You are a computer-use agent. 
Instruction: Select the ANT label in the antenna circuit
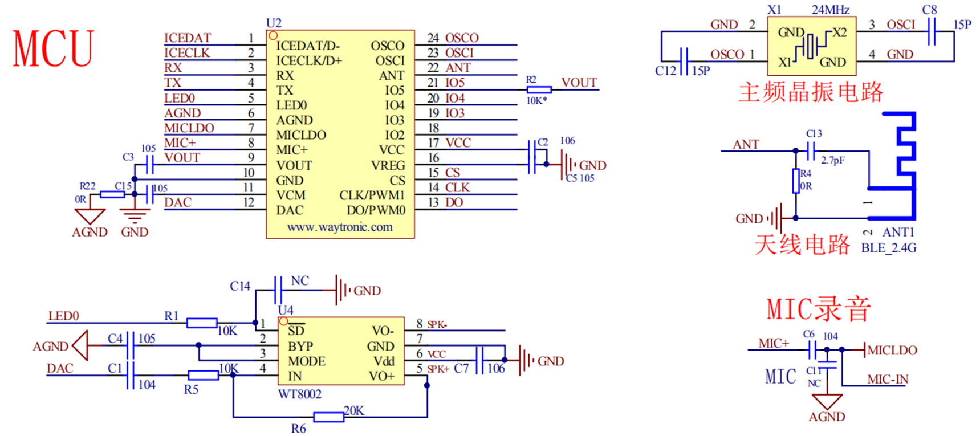pyautogui.click(x=746, y=144)
